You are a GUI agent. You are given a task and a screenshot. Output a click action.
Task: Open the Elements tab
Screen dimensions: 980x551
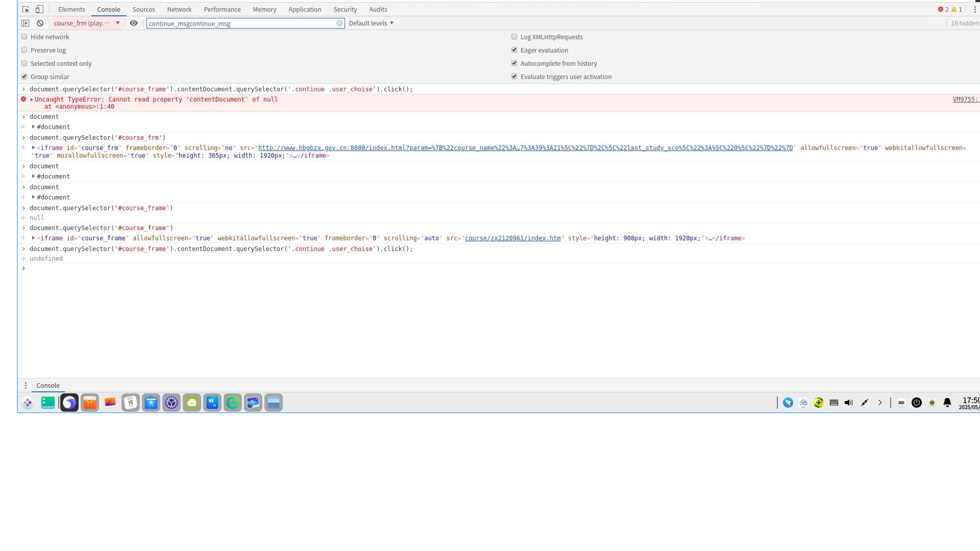click(71, 9)
